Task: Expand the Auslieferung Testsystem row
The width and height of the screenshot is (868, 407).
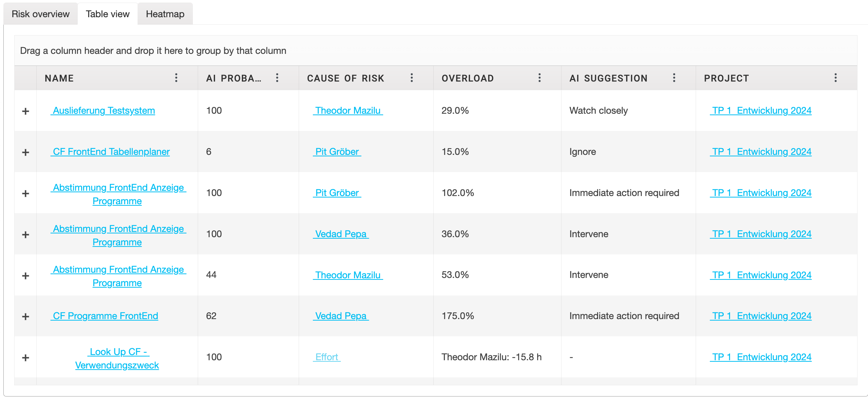Action: click(25, 111)
